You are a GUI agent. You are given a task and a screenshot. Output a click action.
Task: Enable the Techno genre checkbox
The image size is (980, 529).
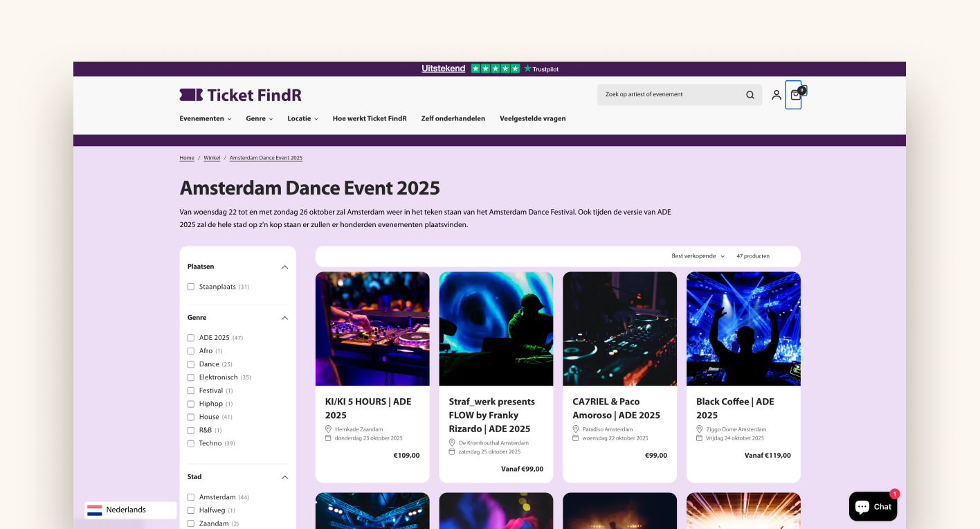point(191,443)
